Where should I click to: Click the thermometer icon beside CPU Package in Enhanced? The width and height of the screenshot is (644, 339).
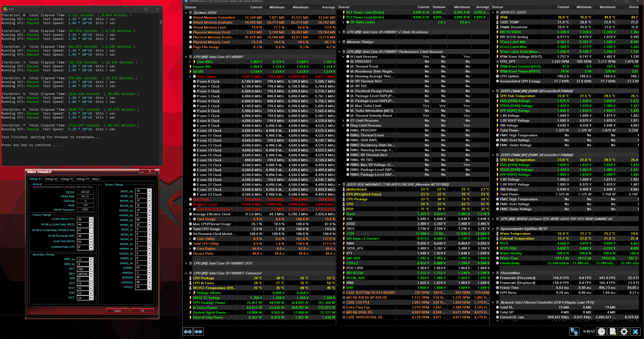pyautogui.click(x=190, y=278)
